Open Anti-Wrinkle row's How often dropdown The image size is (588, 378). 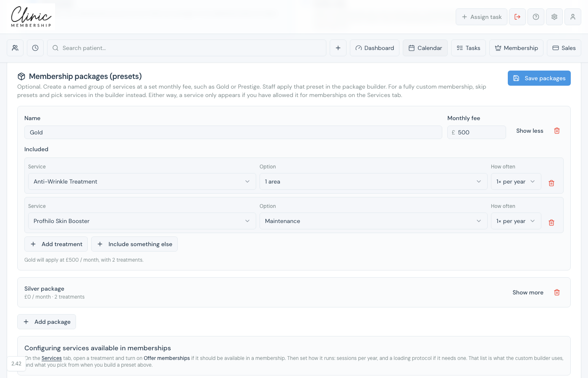[516, 181]
